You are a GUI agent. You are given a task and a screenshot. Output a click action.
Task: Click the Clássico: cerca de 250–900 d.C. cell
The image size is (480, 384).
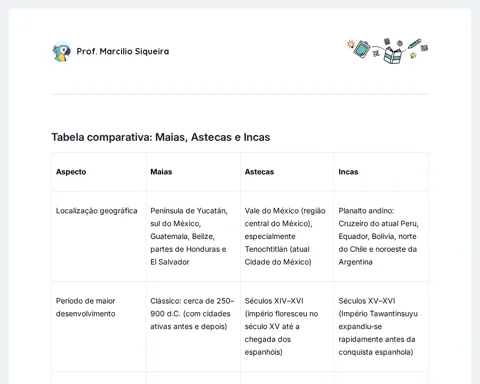pos(192,314)
